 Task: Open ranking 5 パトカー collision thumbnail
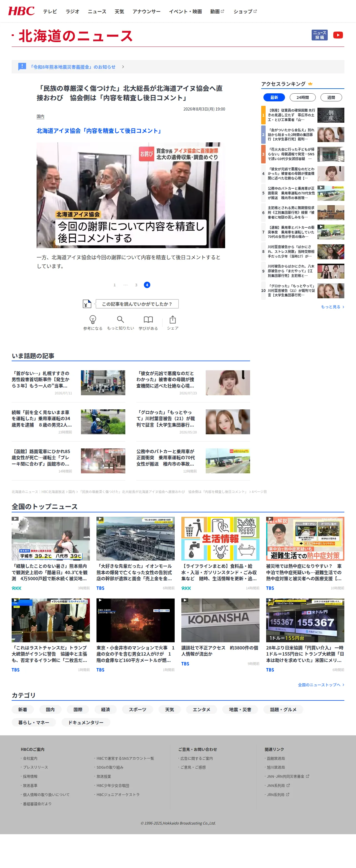tap(331, 193)
